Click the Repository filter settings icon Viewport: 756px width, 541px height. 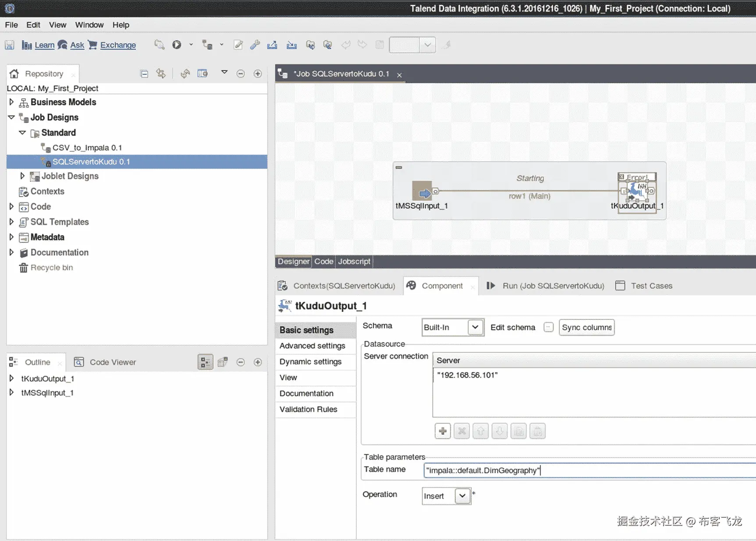pyautogui.click(x=202, y=74)
